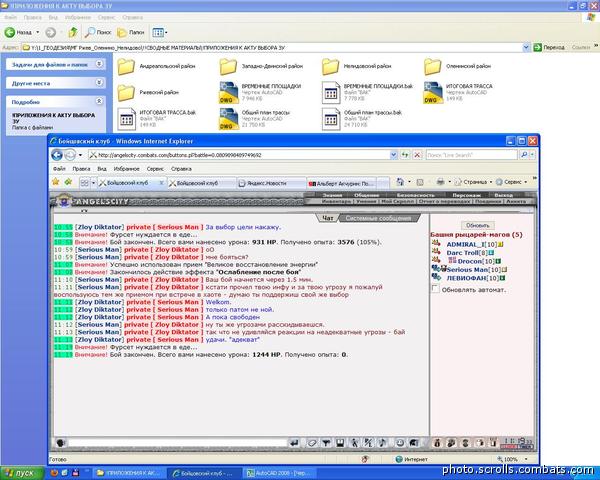This screenshot has height=480, width=600.
Task: Click the chat message input field
Action: (x=177, y=443)
